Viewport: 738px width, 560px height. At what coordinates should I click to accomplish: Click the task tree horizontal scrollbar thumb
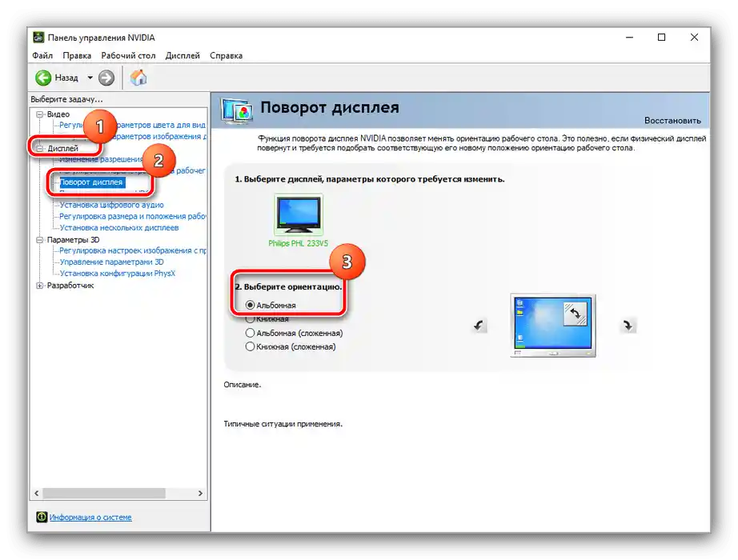click(104, 493)
